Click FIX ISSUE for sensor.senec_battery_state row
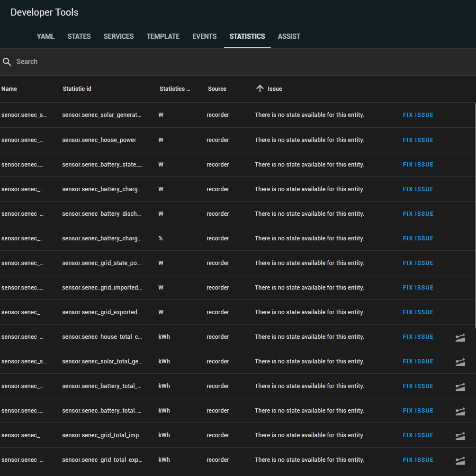The height and width of the screenshot is (476, 476). click(x=418, y=164)
